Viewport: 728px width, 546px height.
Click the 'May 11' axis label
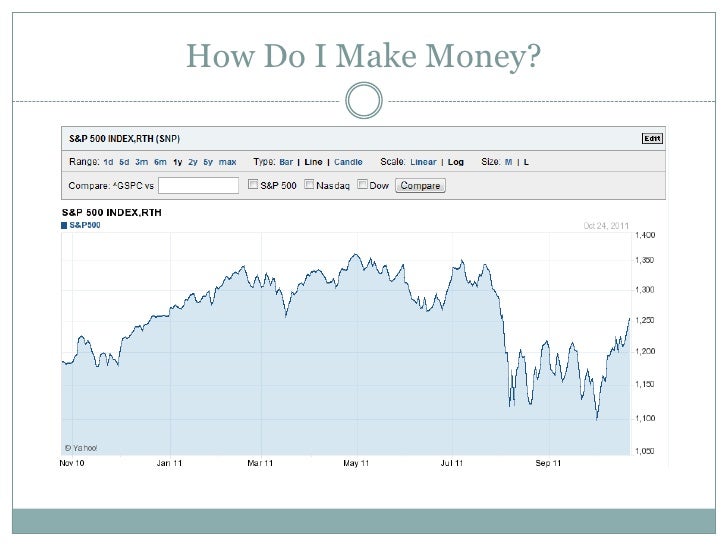click(356, 463)
